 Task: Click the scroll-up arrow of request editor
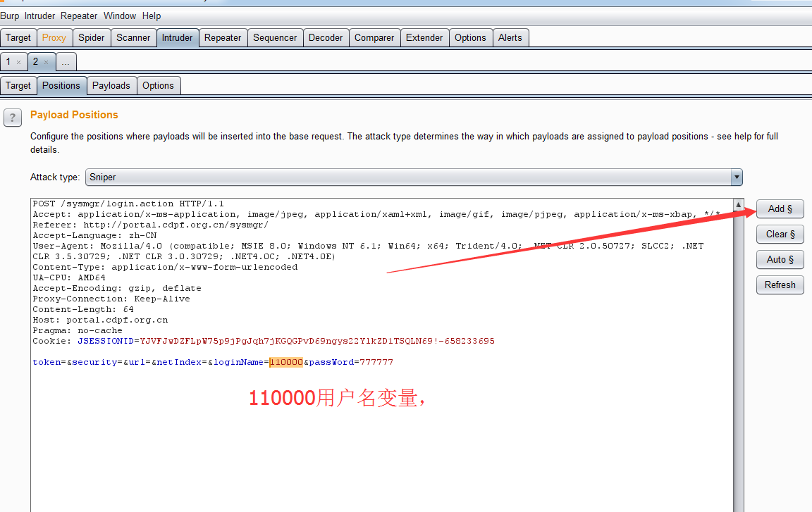click(x=739, y=204)
